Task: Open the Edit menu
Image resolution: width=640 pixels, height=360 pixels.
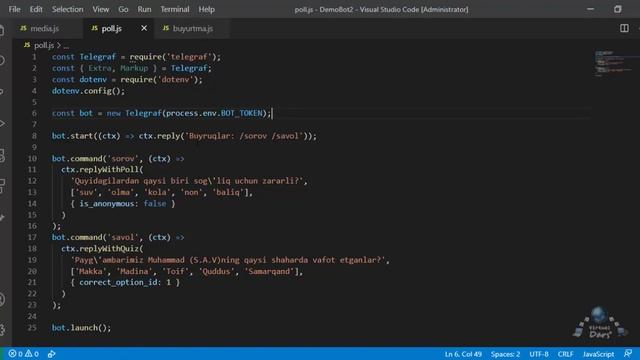Action: 36,9
